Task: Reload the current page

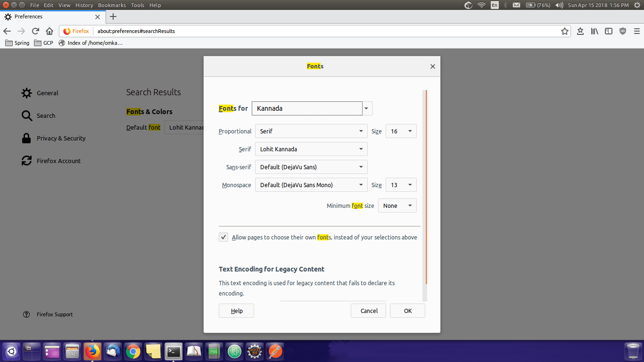Action: pyautogui.click(x=35, y=31)
